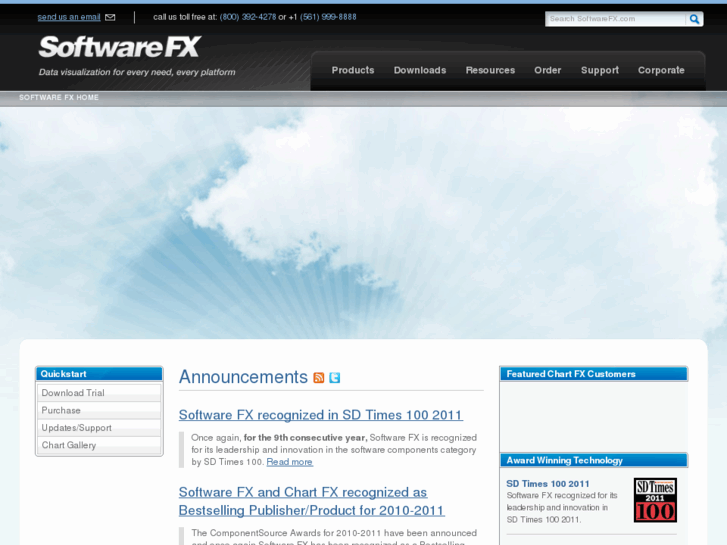The width and height of the screenshot is (727, 545).
Task: Open Bestselling Publisher/Product 2010-2011 announcement
Action: point(312,501)
